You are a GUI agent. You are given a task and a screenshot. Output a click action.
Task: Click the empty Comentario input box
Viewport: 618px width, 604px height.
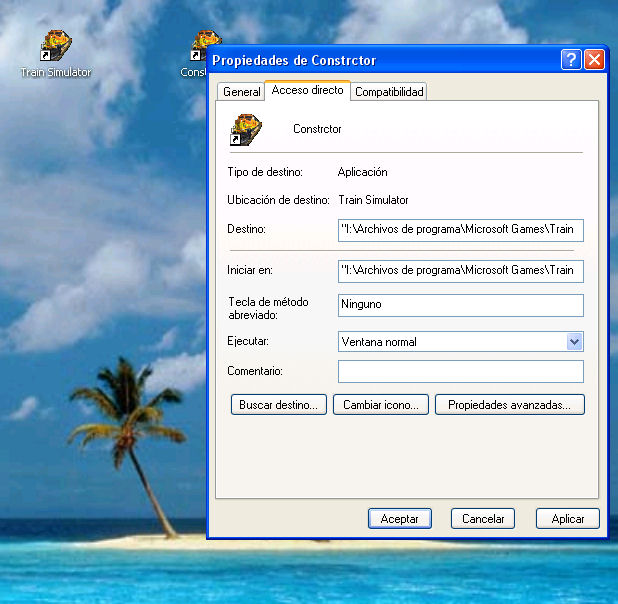pyautogui.click(x=460, y=372)
